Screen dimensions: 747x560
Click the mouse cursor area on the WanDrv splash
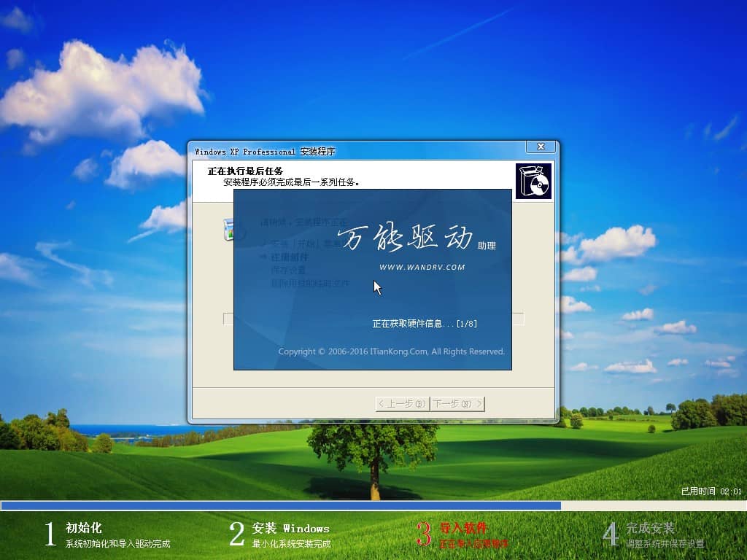click(x=376, y=287)
